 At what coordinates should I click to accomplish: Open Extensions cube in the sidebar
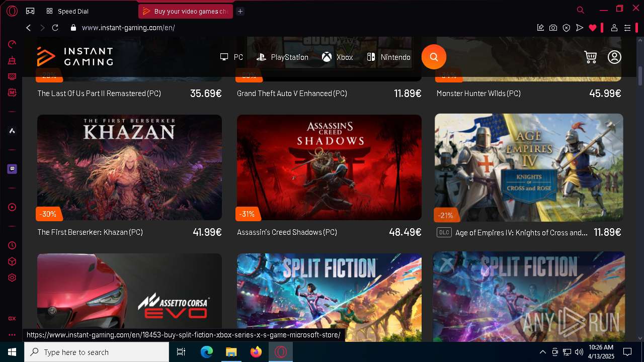[x=12, y=261]
